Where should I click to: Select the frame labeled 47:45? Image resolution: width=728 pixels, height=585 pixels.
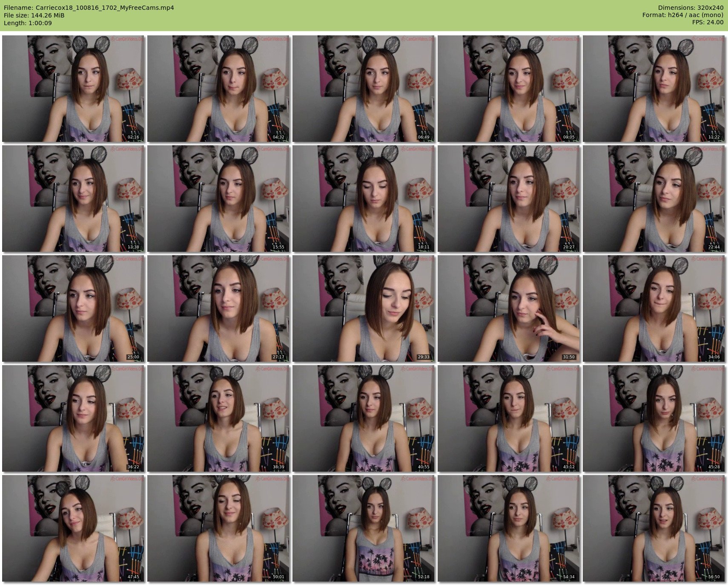(x=73, y=528)
